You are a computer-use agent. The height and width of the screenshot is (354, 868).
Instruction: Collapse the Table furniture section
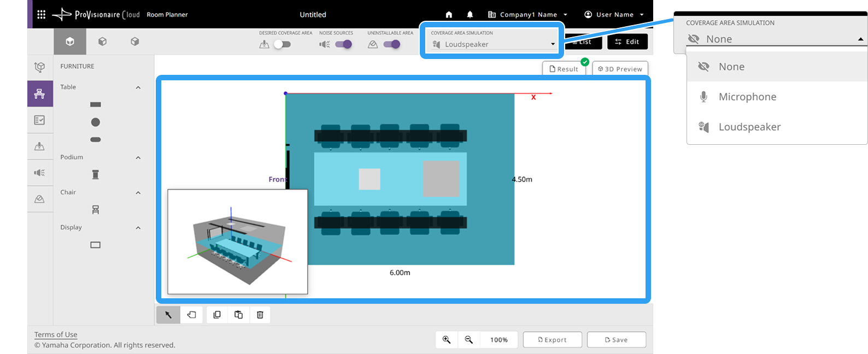(138, 87)
